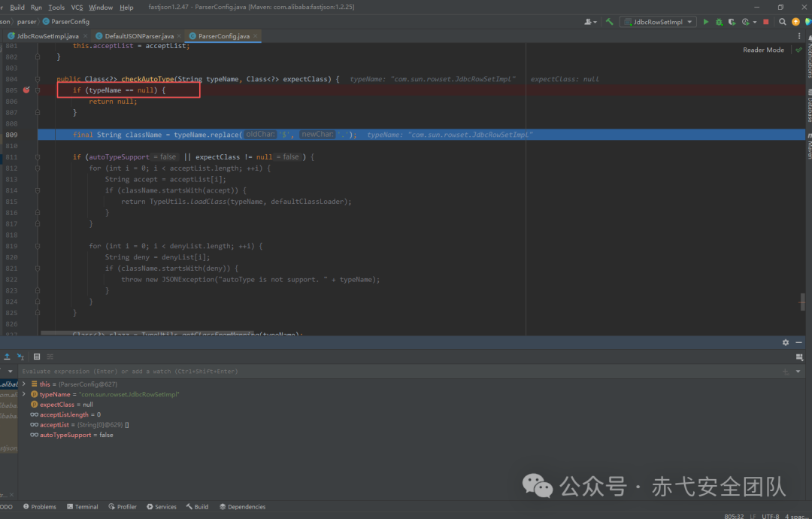This screenshot has width=812, height=519.
Task: Stop the process with red square
Action: (x=766, y=22)
